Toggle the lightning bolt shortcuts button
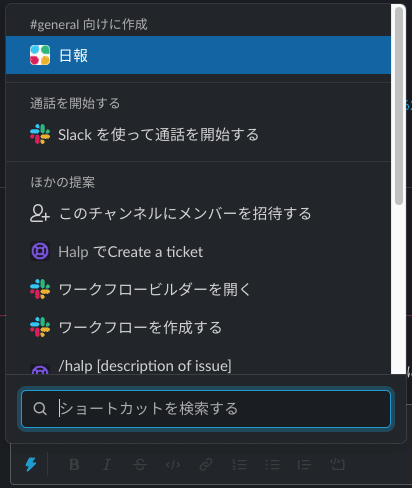The image size is (412, 488). click(x=31, y=464)
